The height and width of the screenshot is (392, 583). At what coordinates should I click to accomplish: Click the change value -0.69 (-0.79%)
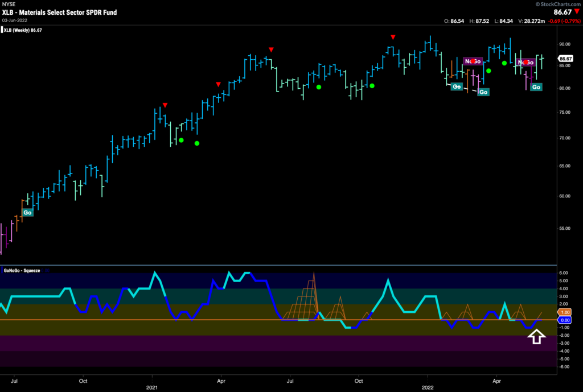[564, 21]
